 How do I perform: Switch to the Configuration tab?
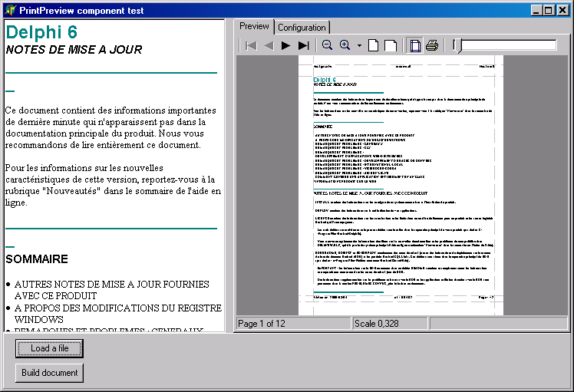[x=302, y=28]
